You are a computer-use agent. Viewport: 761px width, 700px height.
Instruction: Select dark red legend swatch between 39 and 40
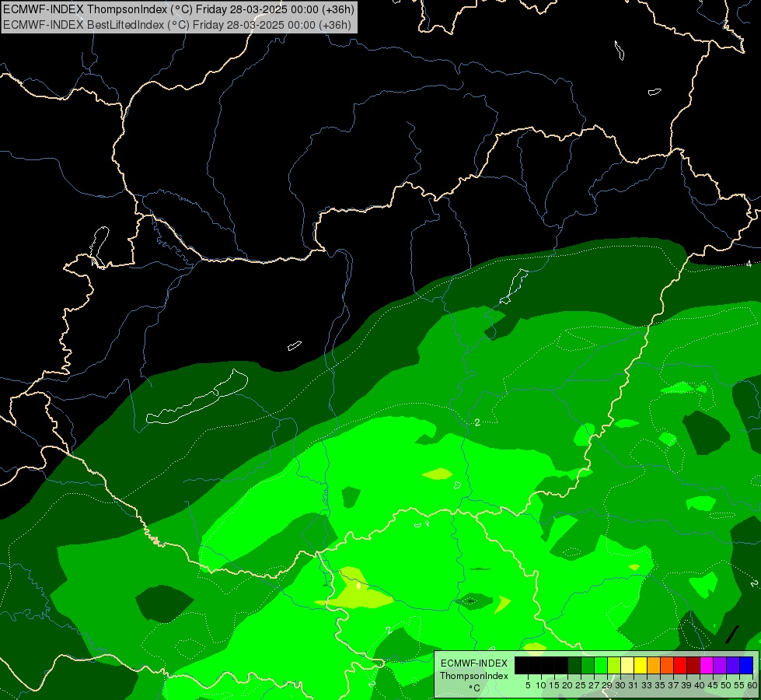pyautogui.click(x=693, y=665)
